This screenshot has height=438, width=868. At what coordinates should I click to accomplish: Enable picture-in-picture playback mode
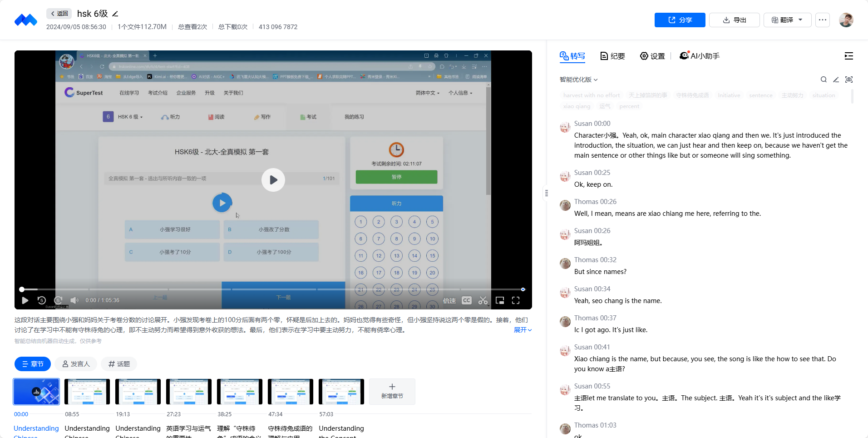pos(499,300)
